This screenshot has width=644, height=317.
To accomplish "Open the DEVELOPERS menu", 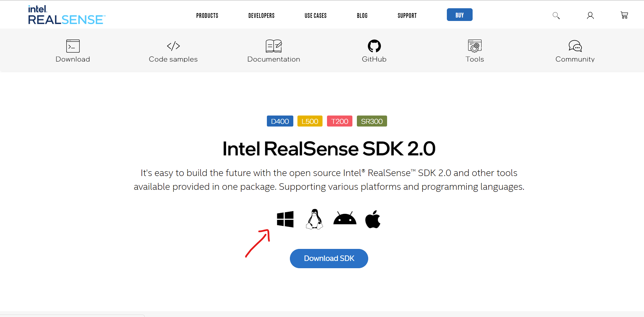I will pos(261,15).
